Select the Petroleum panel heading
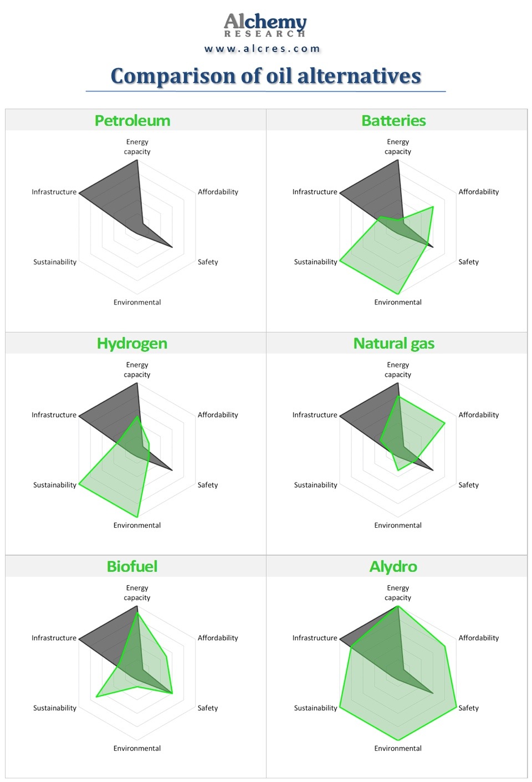The height and width of the screenshot is (782, 532). [x=132, y=121]
